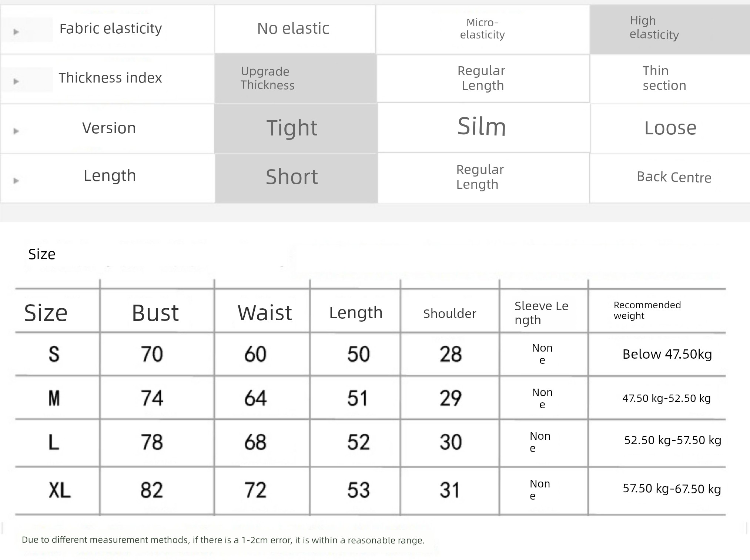
Task: Click the Waist column header
Action: [x=265, y=313]
